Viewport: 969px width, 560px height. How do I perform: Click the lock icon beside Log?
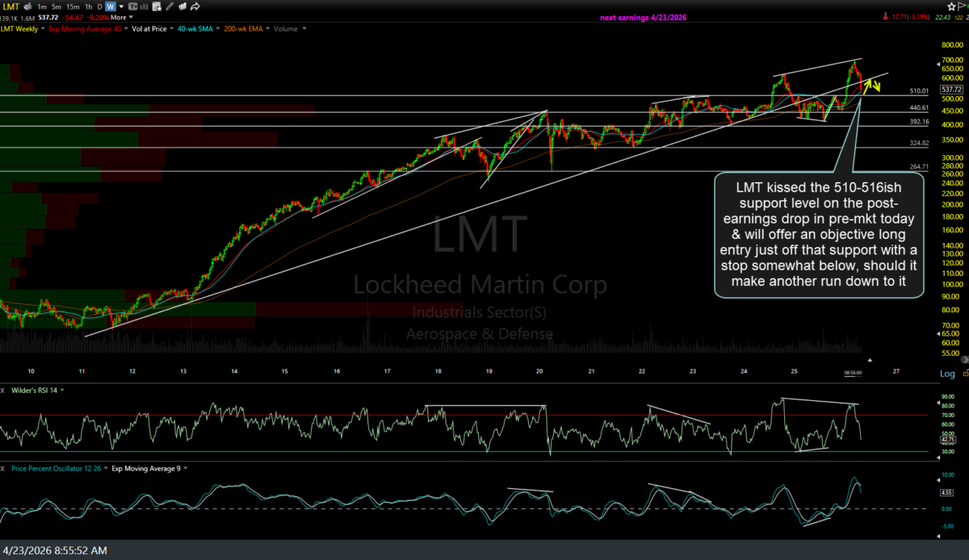click(x=965, y=374)
